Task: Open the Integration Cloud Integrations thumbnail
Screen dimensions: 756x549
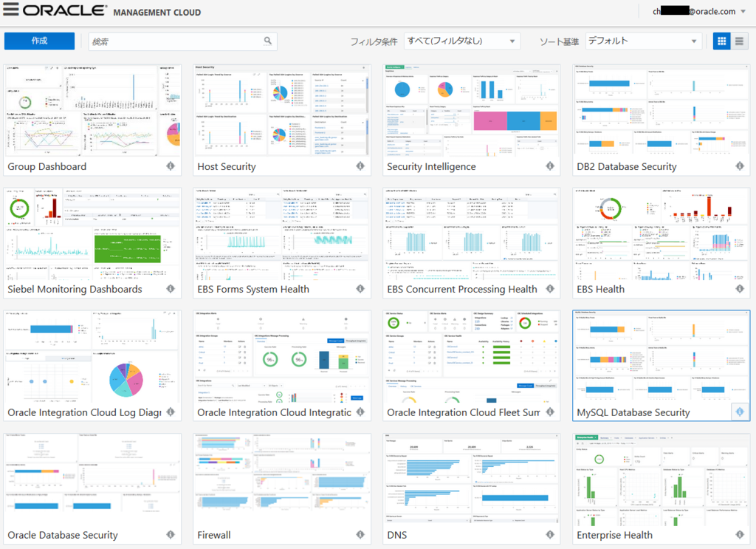Action: point(282,356)
